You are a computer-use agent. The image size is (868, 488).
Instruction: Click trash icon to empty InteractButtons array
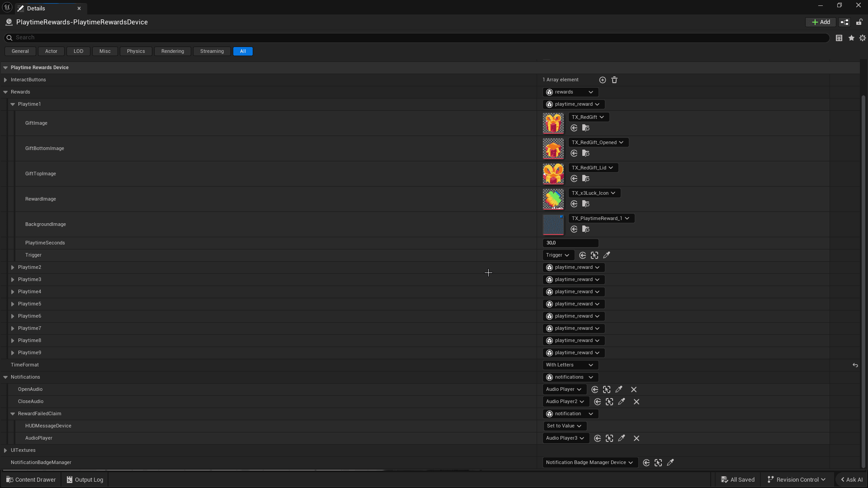pos(614,80)
